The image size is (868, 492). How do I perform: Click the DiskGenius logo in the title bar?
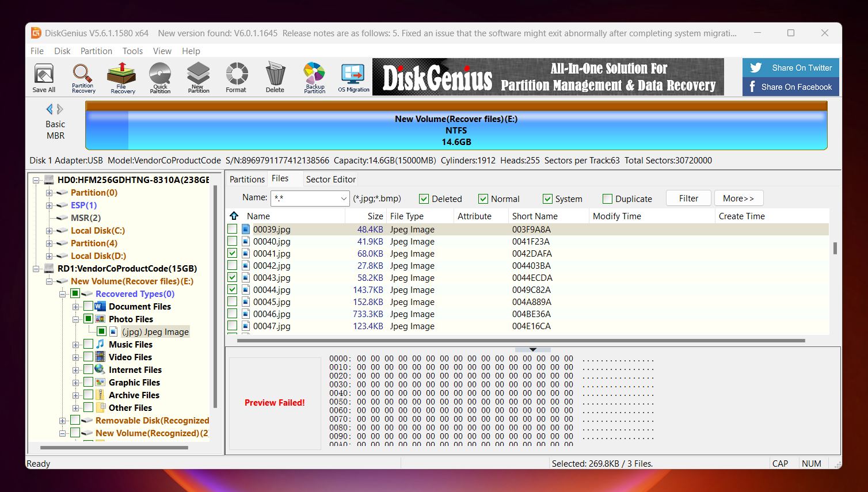click(x=36, y=33)
